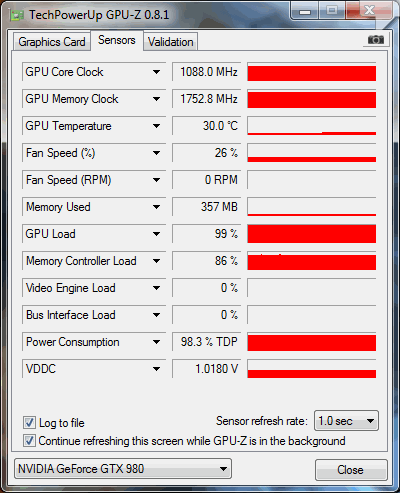Open the Power Consumption dropdown arrow
The height and width of the screenshot is (493, 400).
click(x=156, y=342)
